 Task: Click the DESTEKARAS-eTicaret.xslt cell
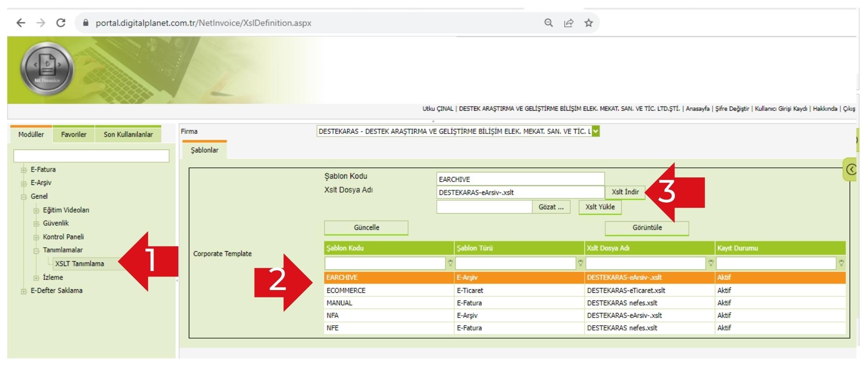pyautogui.click(x=650, y=290)
